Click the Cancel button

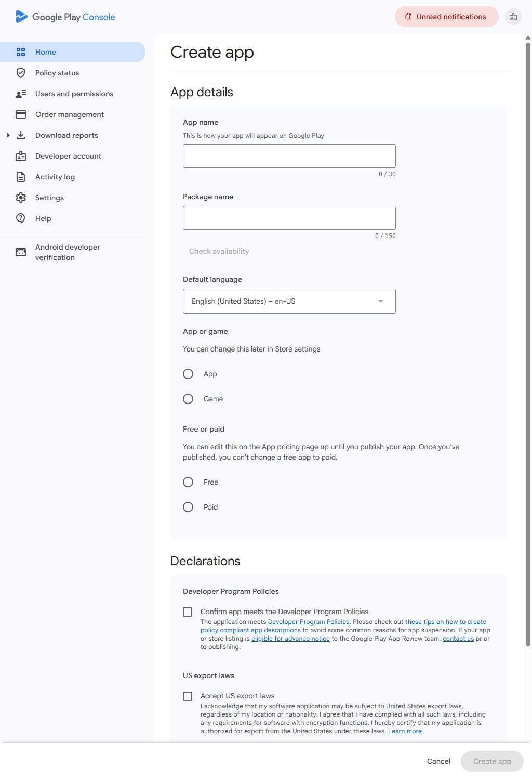pyautogui.click(x=438, y=761)
